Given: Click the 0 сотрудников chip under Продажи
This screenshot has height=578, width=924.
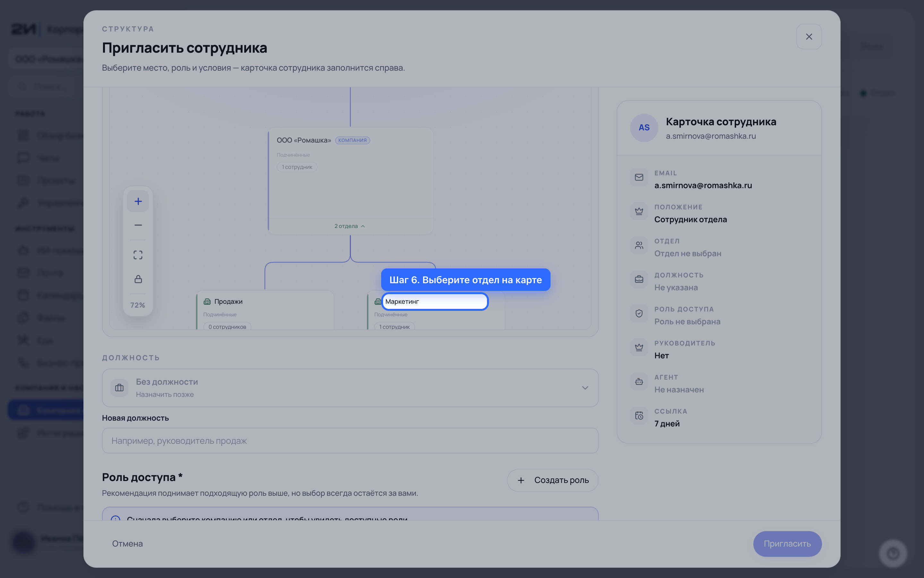Looking at the screenshot, I should tap(227, 327).
